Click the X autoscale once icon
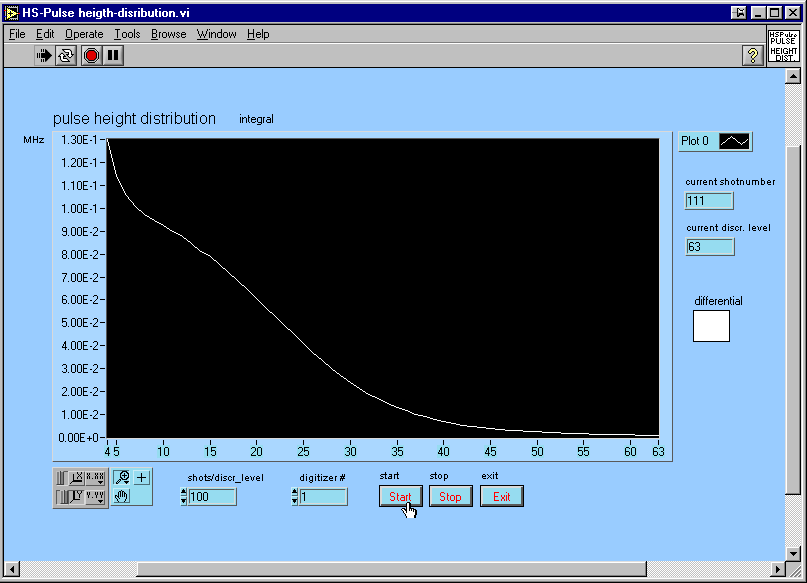The height and width of the screenshot is (583, 807). 77,478
